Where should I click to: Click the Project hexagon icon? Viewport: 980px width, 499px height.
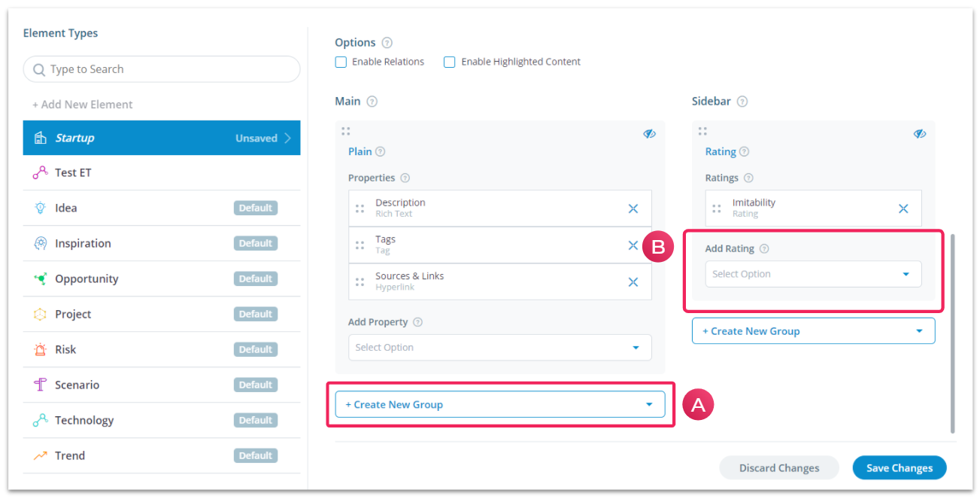tap(41, 314)
